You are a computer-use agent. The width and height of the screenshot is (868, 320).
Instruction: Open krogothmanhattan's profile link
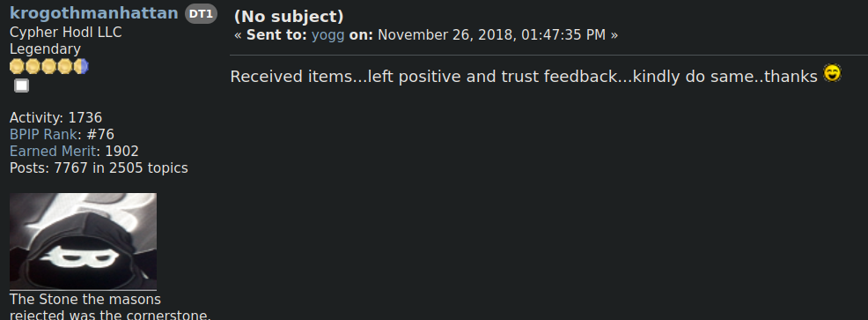pyautogui.click(x=94, y=13)
